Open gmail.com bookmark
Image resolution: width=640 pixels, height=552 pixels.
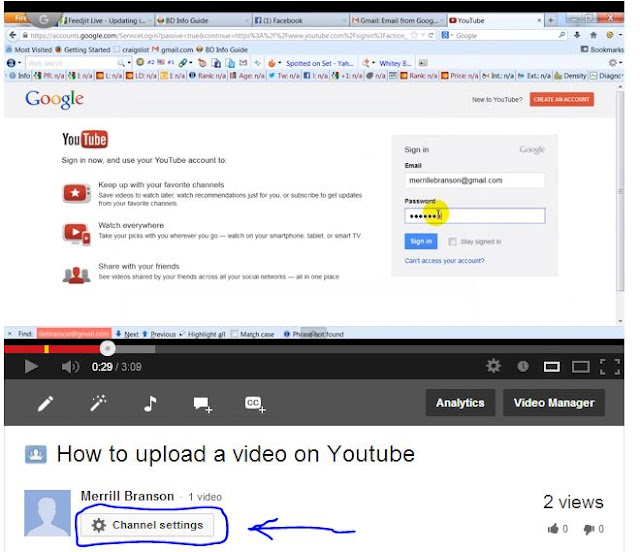point(173,49)
